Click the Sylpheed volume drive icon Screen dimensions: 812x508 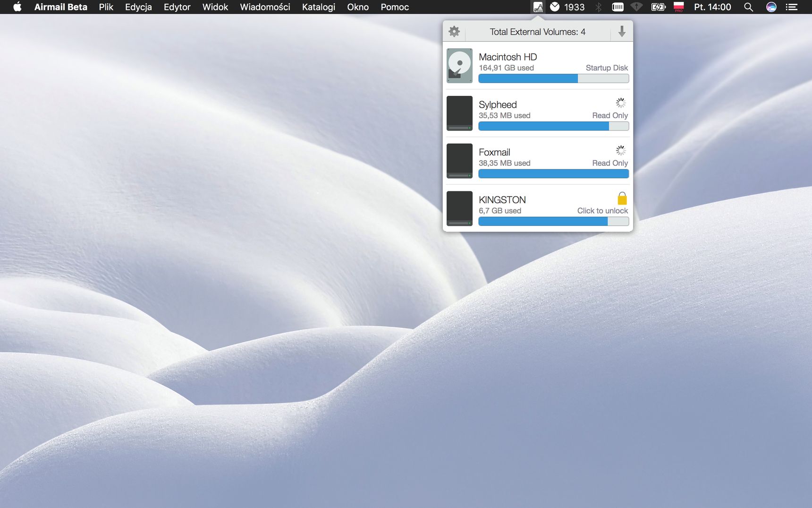point(459,113)
